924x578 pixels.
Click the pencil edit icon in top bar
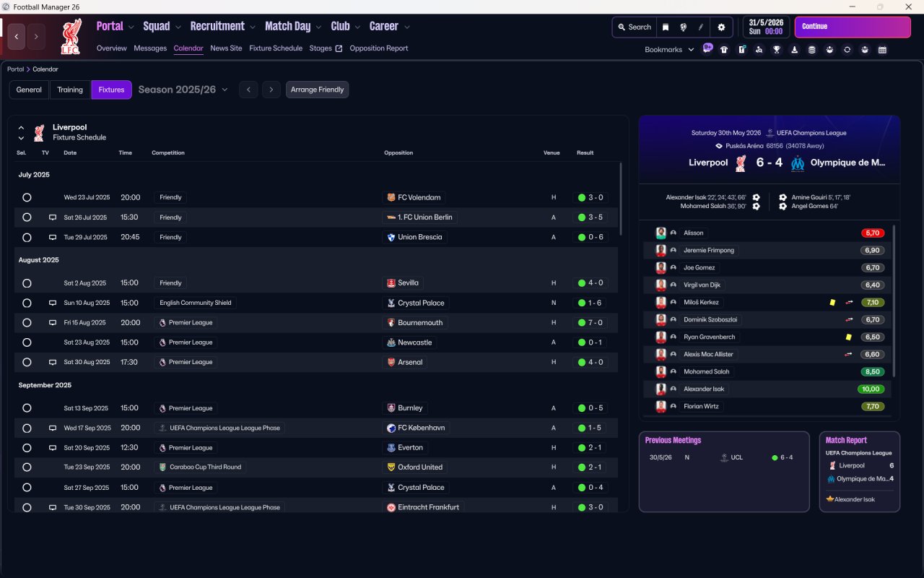pyautogui.click(x=700, y=27)
